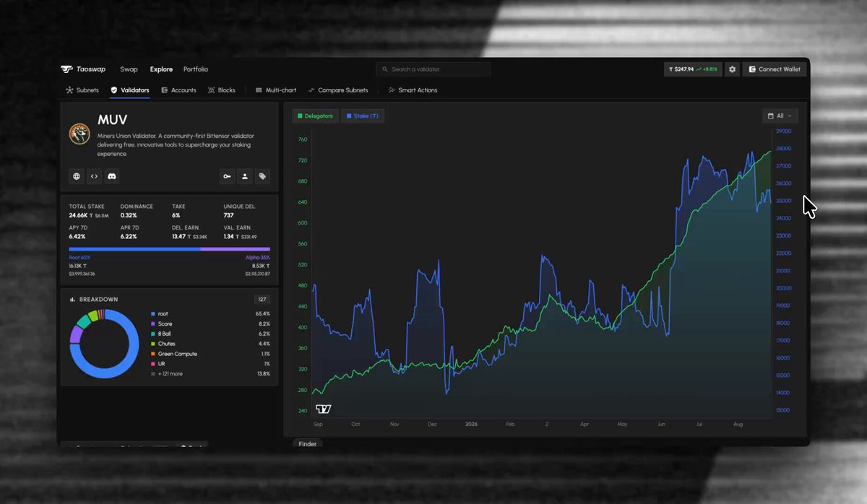Open the code brackets link icon
This screenshot has width=867, height=504.
[x=95, y=176]
